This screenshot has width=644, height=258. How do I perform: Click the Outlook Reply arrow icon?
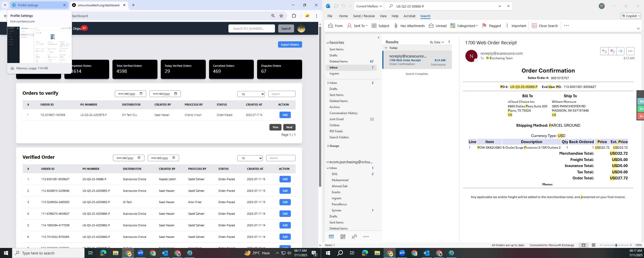(x=604, y=51)
